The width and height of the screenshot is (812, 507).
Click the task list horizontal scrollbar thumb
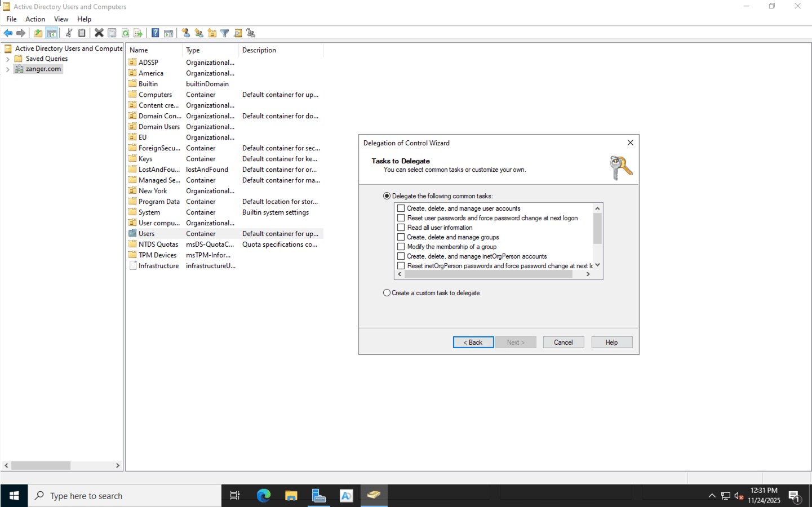coord(489,274)
